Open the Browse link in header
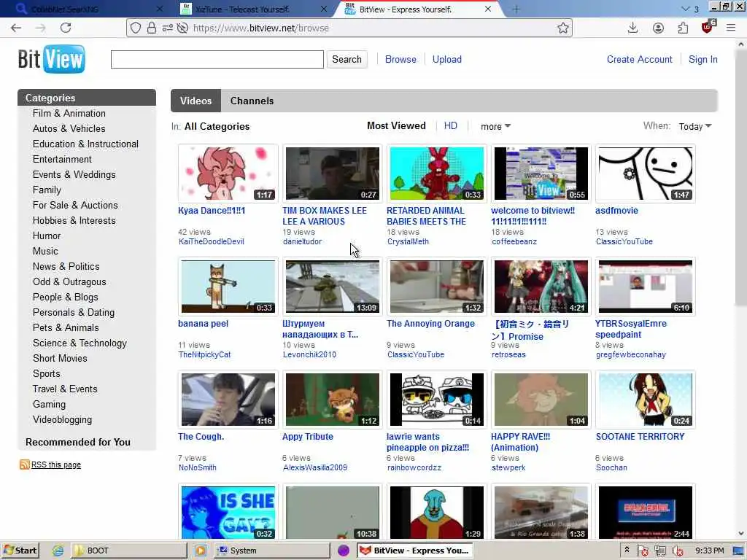This screenshot has width=747, height=560. 400,59
